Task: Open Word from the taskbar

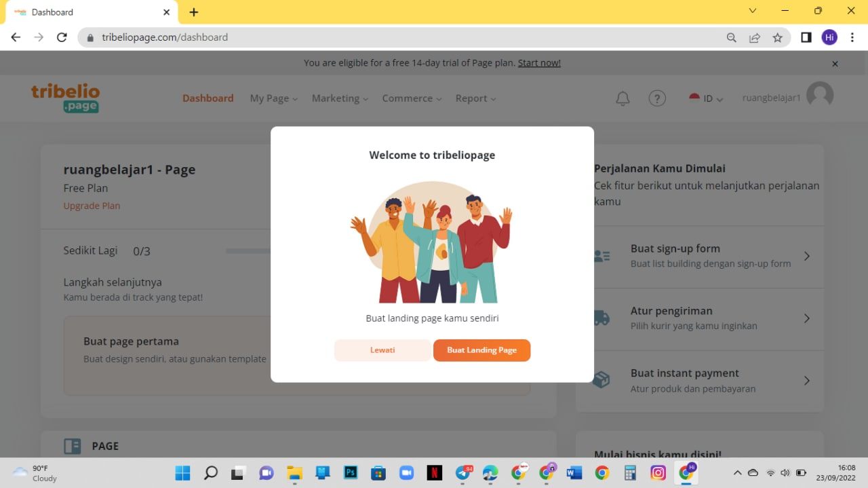Action: (574, 473)
